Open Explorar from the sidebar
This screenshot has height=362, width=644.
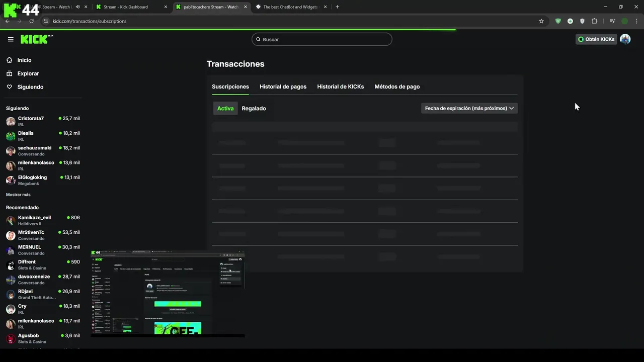[x=28, y=73]
